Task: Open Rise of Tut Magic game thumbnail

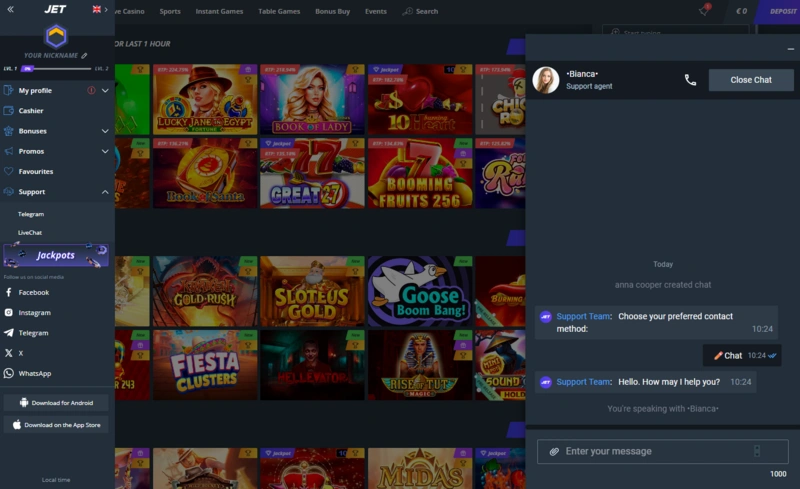Action: (x=420, y=365)
